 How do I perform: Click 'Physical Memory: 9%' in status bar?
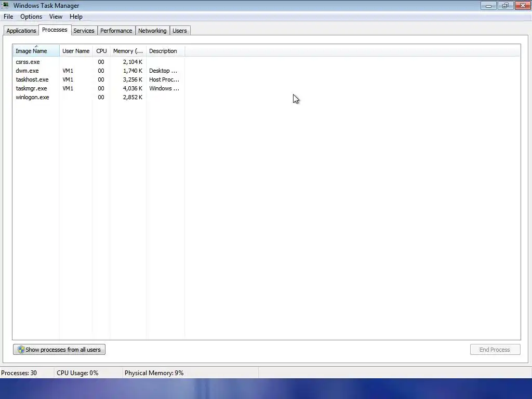tap(154, 373)
